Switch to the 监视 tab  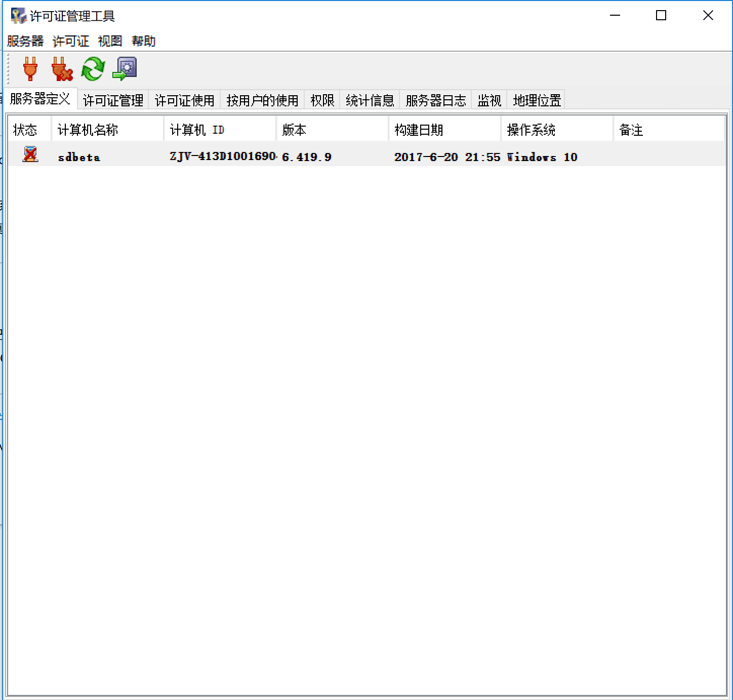click(x=488, y=100)
